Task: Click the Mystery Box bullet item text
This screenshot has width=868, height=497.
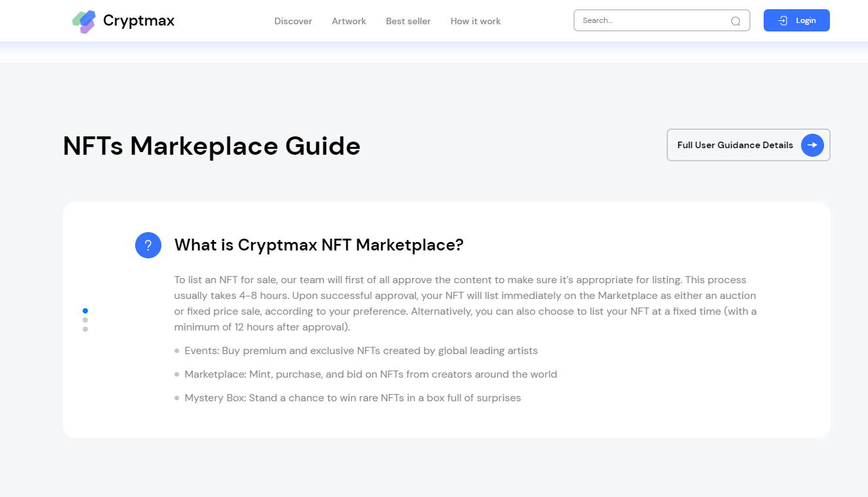Action: click(353, 398)
